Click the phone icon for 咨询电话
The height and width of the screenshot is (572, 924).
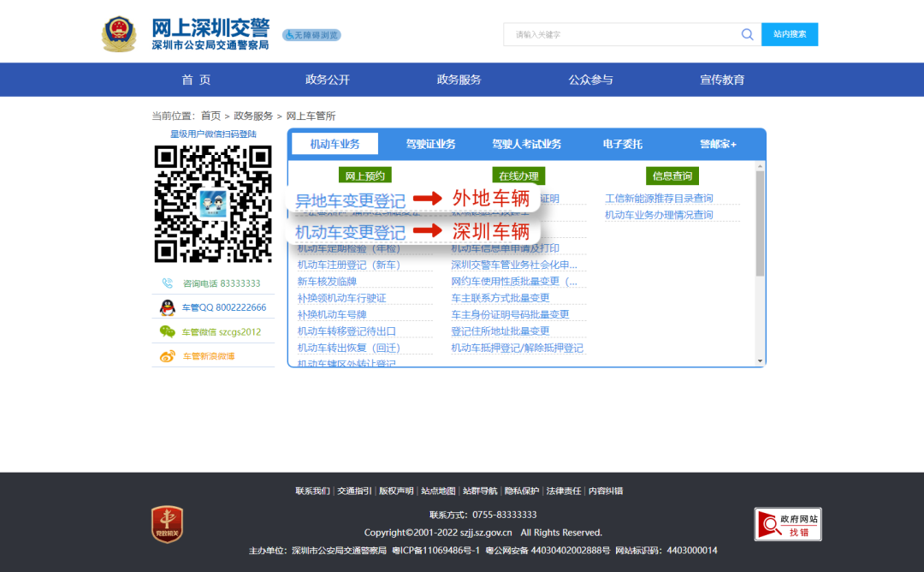click(168, 283)
